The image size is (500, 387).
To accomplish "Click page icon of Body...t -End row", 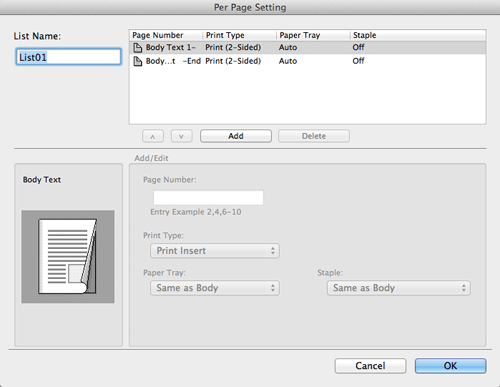I will tap(137, 61).
